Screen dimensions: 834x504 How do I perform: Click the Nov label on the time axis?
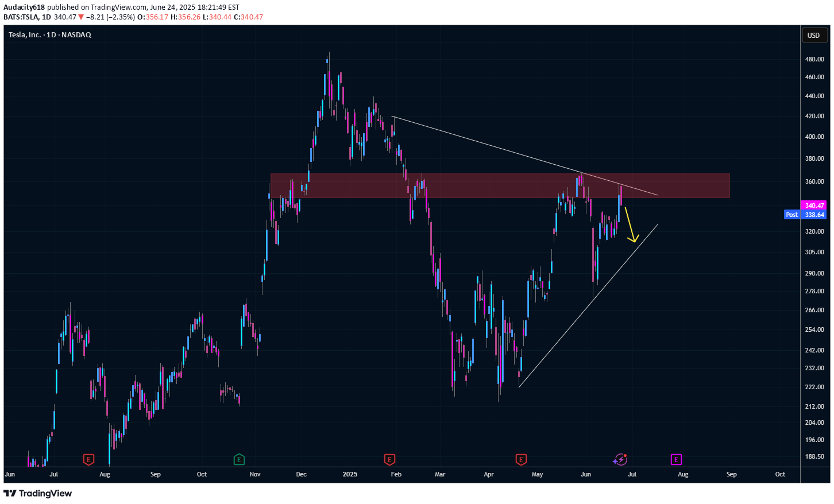(x=255, y=474)
